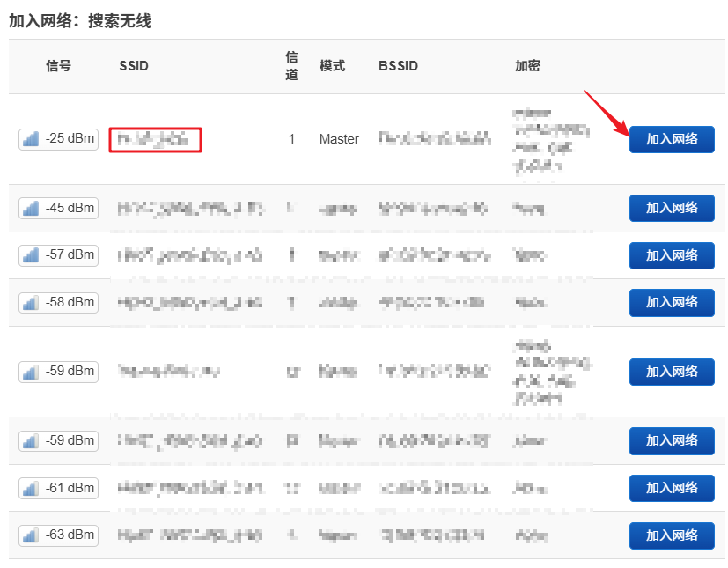
Task: Click the 信道 column header
Action: click(x=291, y=65)
